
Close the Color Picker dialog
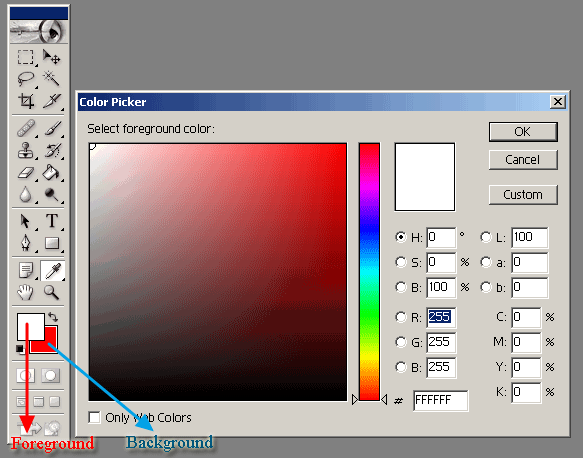pyautogui.click(x=558, y=101)
